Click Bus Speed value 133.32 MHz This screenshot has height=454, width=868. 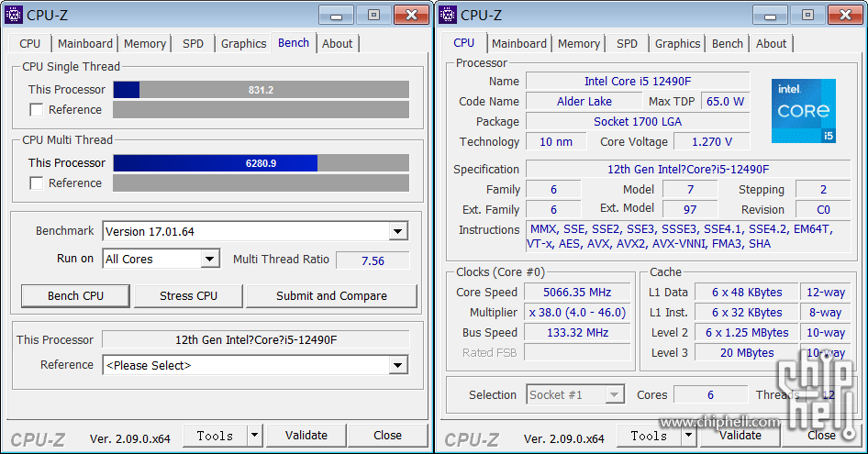point(577,333)
